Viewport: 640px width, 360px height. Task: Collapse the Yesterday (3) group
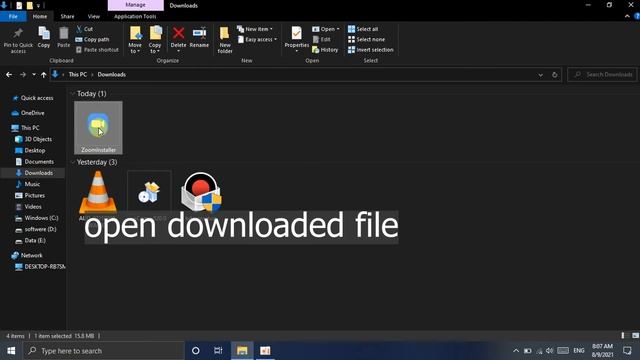click(x=73, y=162)
